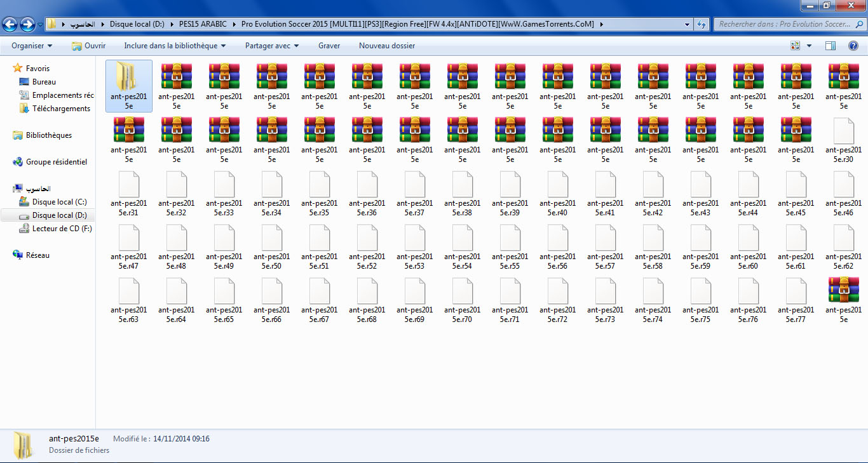Expand the address bar history dropdown arrow

tap(688, 25)
